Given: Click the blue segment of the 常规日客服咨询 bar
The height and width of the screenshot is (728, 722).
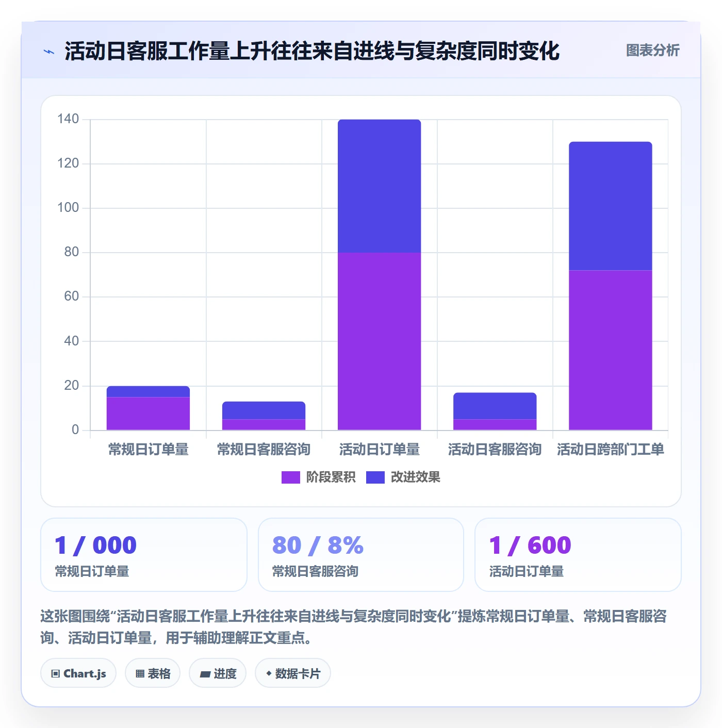Looking at the screenshot, I should pyautogui.click(x=264, y=410).
